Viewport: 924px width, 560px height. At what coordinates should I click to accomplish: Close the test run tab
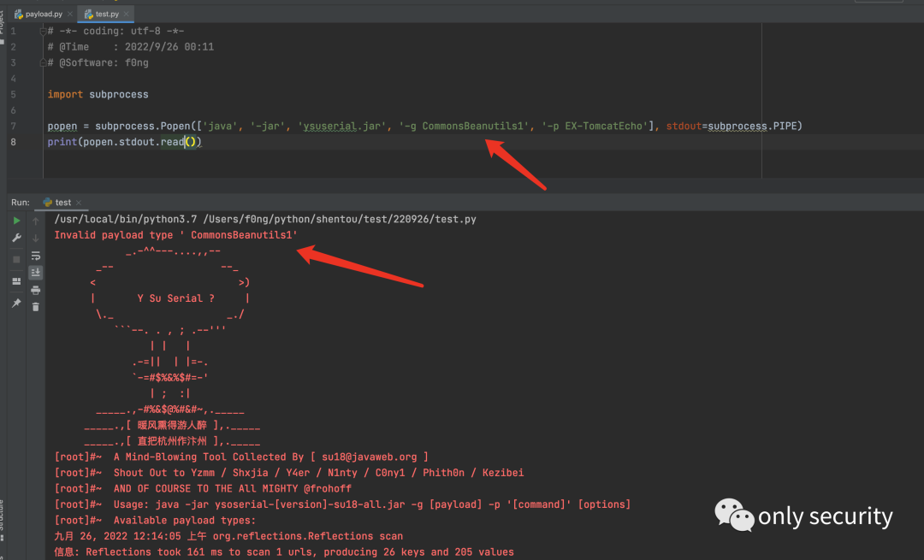[x=79, y=203]
